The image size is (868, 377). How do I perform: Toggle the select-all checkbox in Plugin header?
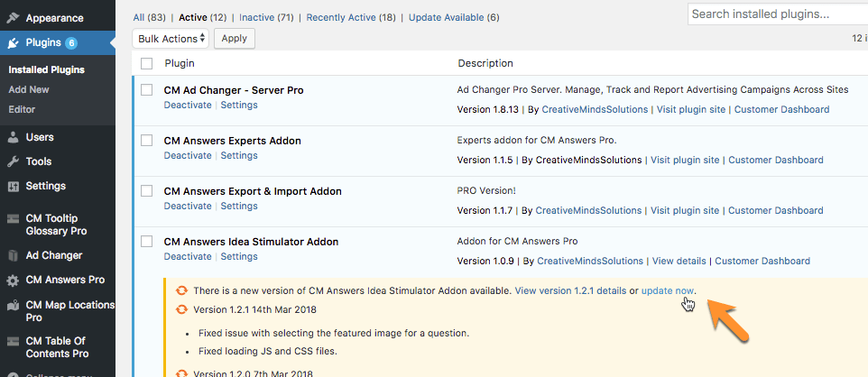[x=147, y=63]
